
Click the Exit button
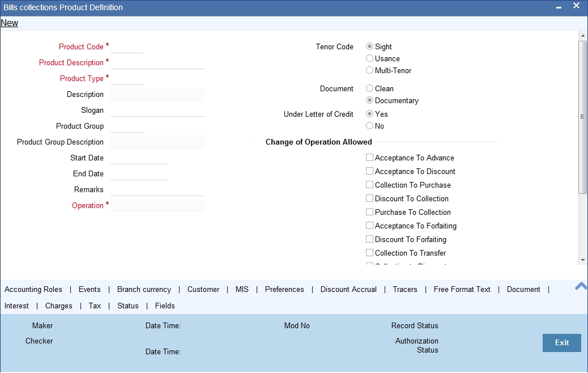562,342
